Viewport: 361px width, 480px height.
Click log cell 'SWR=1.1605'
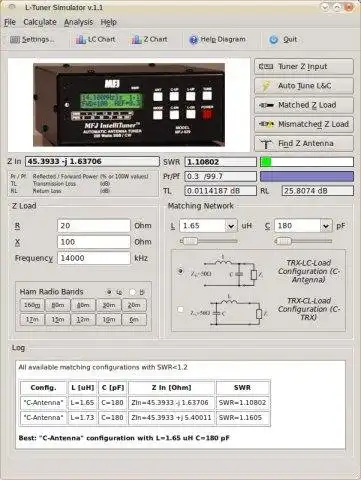pos(242,418)
